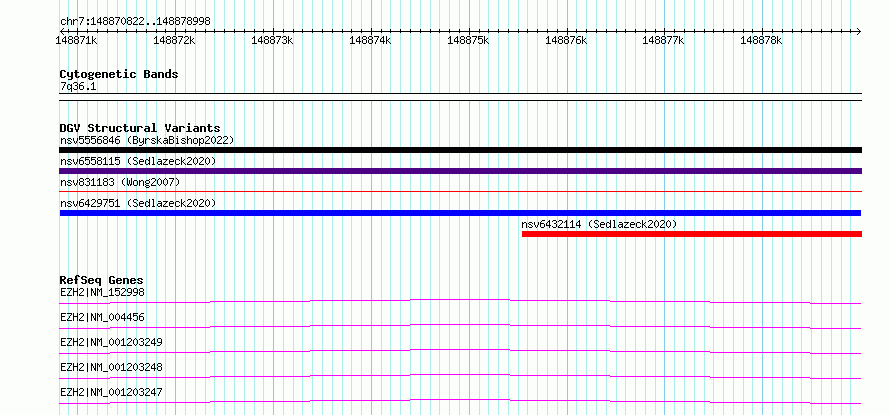The width and height of the screenshot is (890, 415).
Task: Open the DGV Structural Variants track title
Action: (x=140, y=128)
